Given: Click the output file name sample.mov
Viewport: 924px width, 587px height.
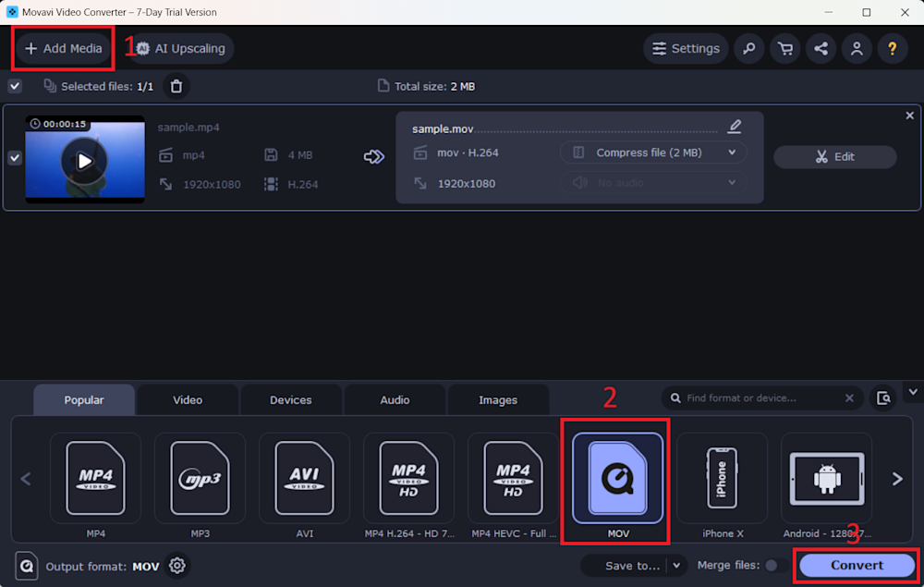Looking at the screenshot, I should (x=443, y=128).
